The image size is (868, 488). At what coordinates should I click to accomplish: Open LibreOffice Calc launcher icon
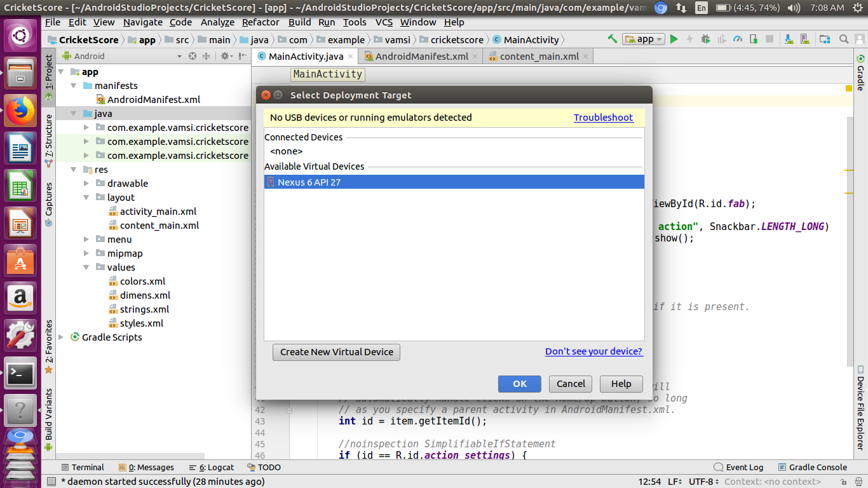click(x=20, y=186)
